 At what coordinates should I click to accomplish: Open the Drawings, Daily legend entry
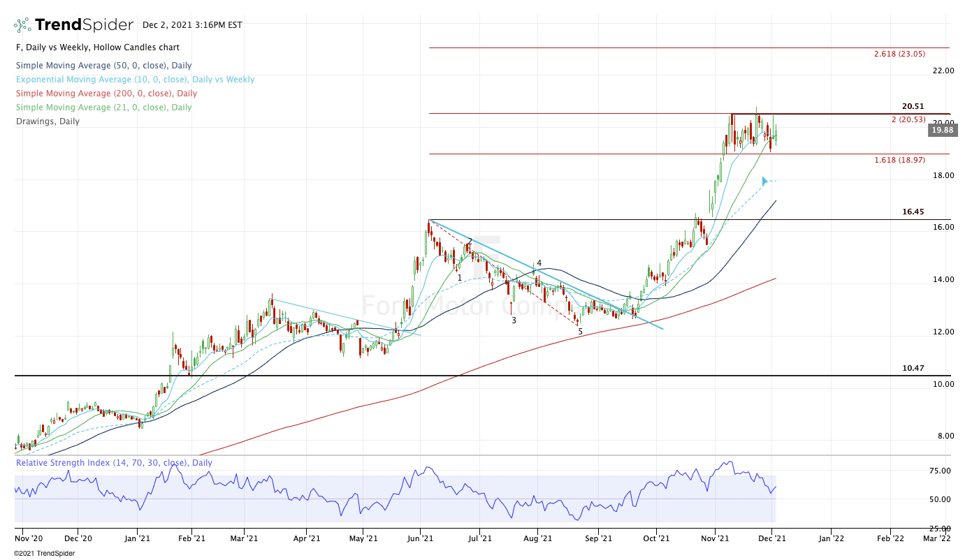click(47, 121)
